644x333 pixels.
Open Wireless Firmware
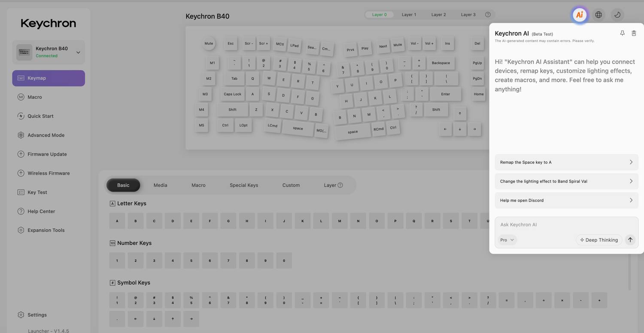pyautogui.click(x=49, y=173)
